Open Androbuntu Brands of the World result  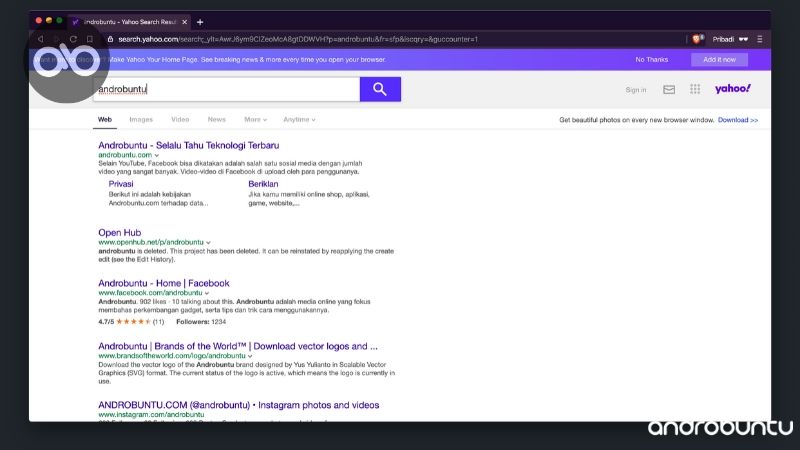238,346
